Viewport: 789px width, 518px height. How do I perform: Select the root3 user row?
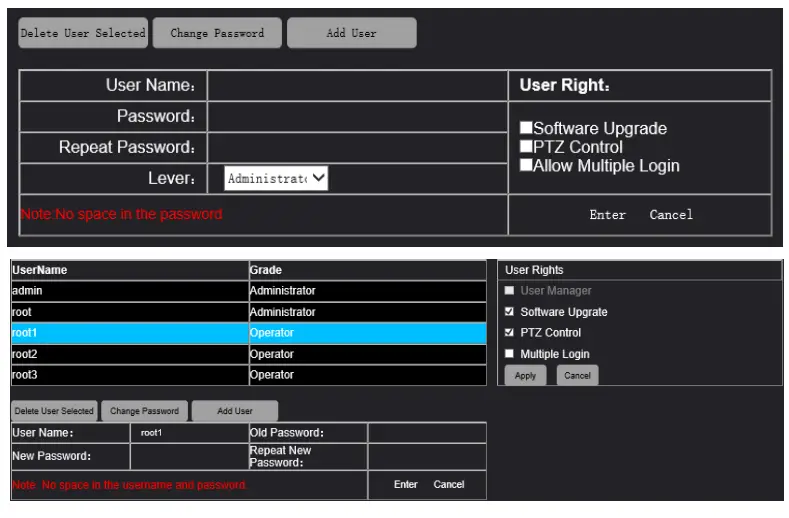249,375
